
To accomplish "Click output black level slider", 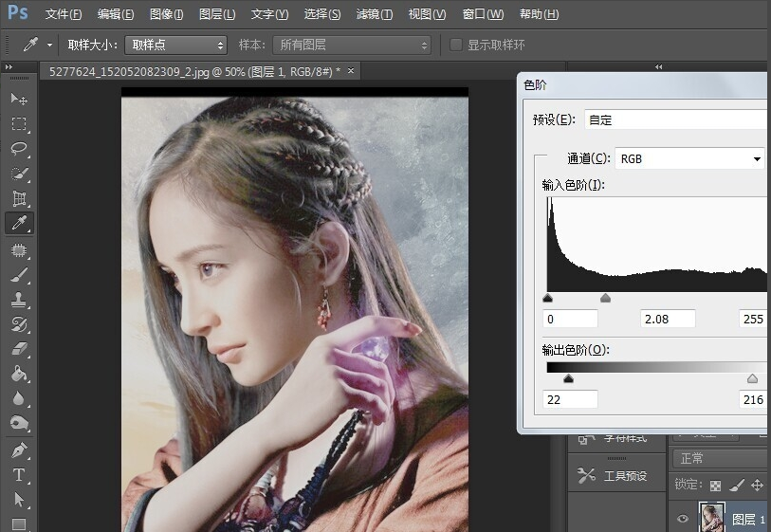I will click(x=568, y=378).
